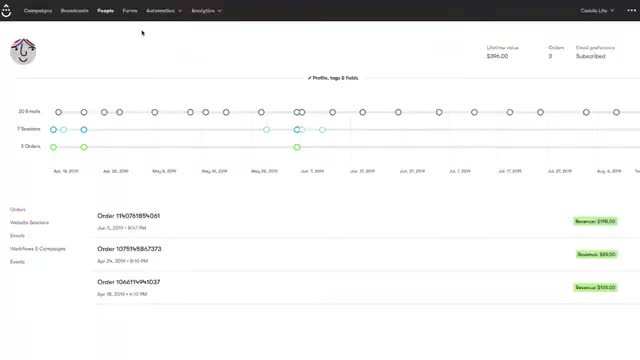Click the Jun 7, 2019 axis date

coord(312,171)
